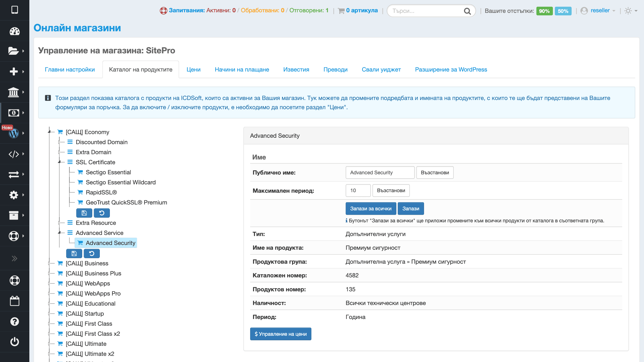Collapse the SSL Certificate tree node
Screen dimensions: 644x362
pyautogui.click(x=59, y=162)
